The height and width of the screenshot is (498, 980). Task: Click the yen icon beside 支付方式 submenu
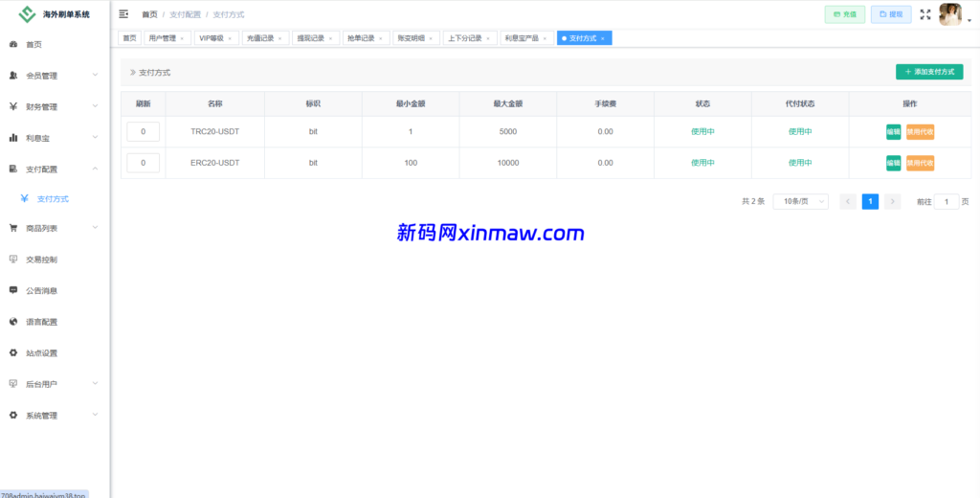(x=24, y=199)
